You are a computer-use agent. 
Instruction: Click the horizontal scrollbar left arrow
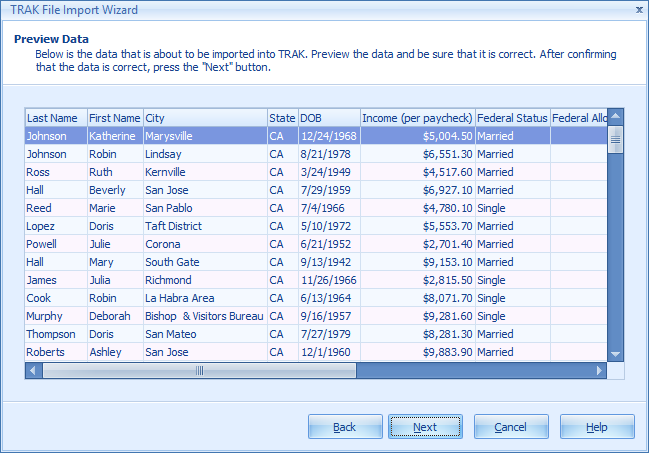pyautogui.click(x=34, y=370)
